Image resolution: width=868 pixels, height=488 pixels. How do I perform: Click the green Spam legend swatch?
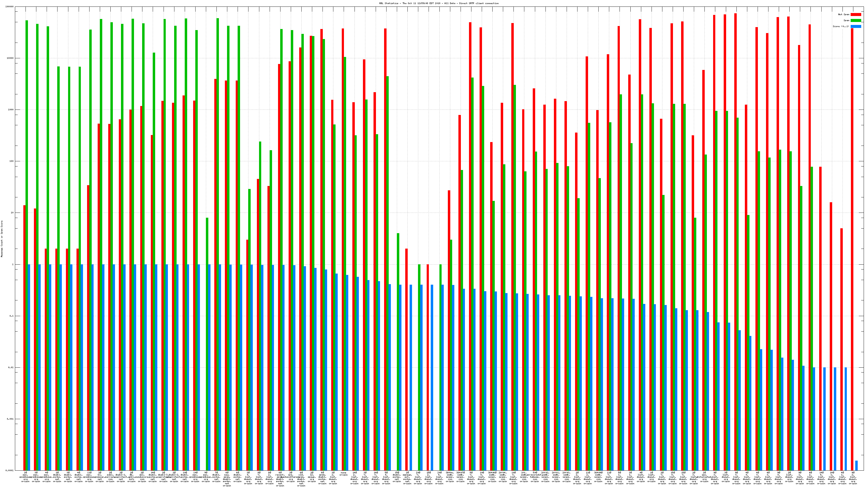[x=856, y=21]
